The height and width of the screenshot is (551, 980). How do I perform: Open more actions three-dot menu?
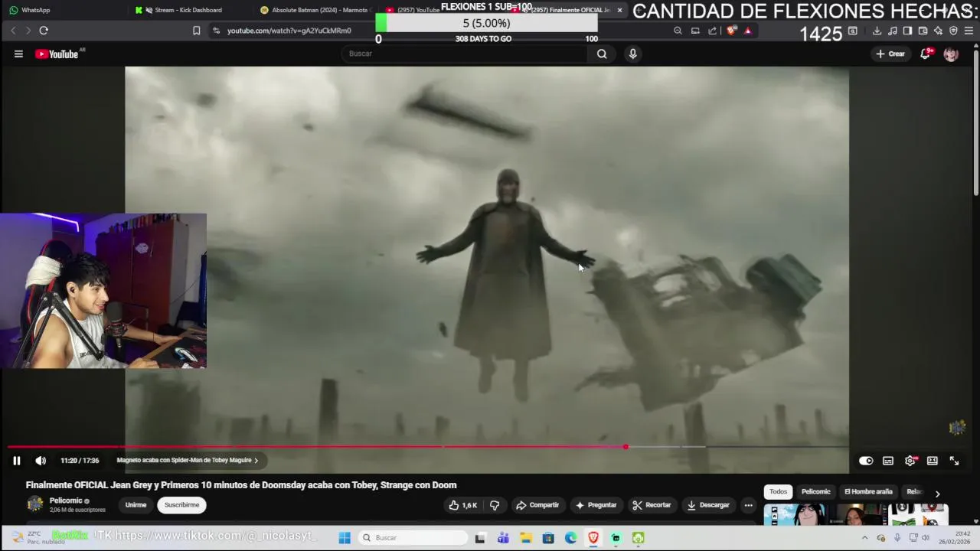pyautogui.click(x=749, y=505)
